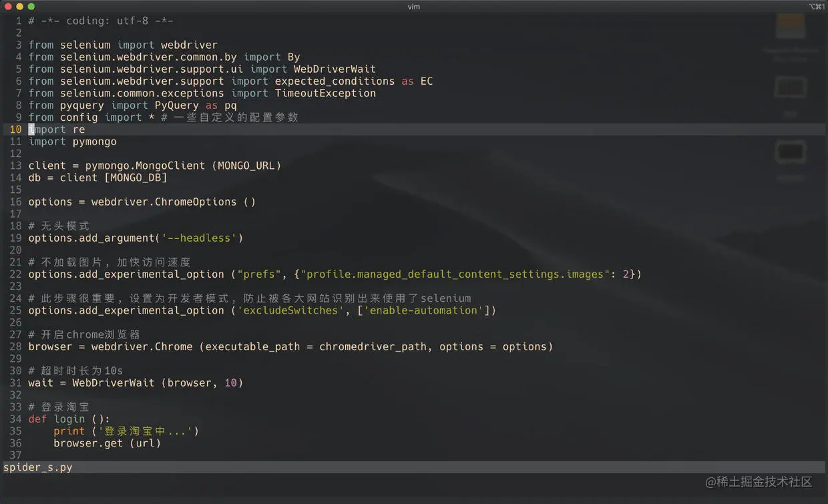Click 'WebDriverWait' on the import line 5
The image size is (828, 504).
click(335, 69)
